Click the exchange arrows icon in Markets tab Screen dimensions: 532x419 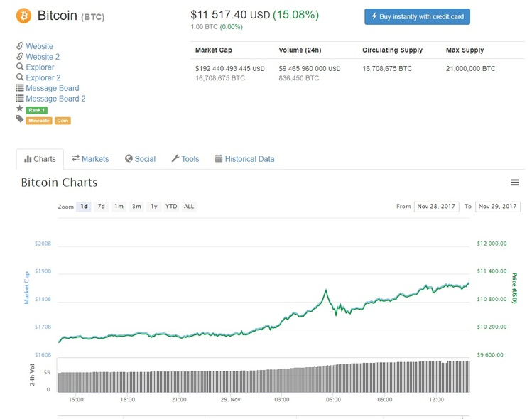coord(76,158)
